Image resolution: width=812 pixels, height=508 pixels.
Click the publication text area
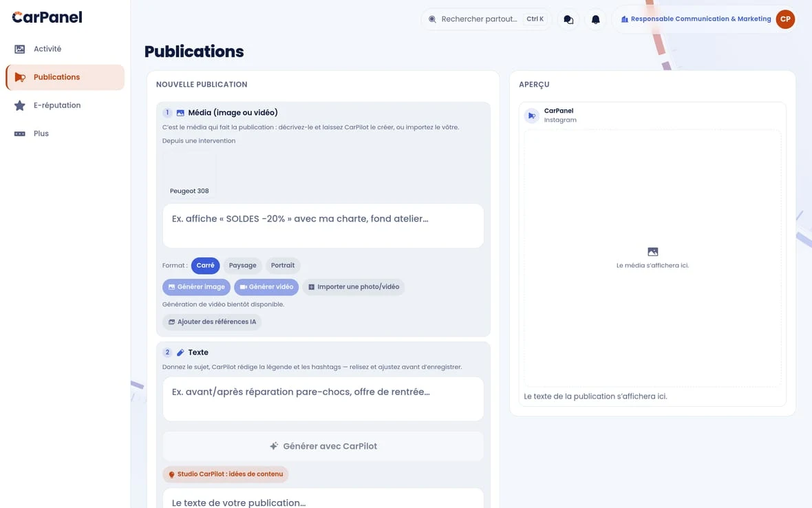click(323, 498)
